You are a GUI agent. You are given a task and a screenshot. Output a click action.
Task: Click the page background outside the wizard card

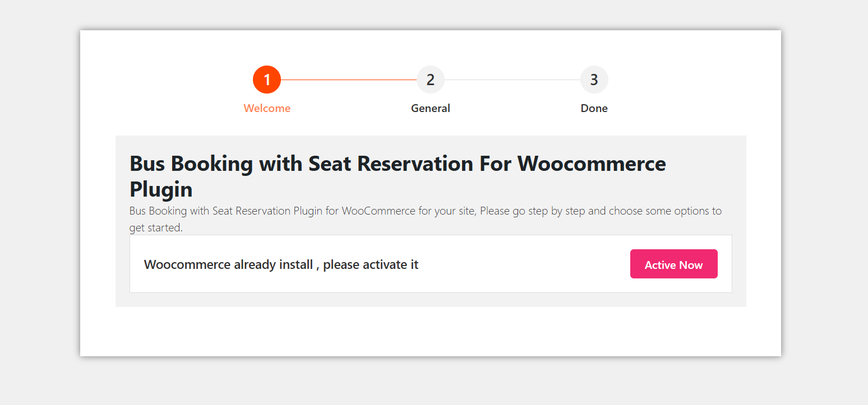pyautogui.click(x=39, y=202)
